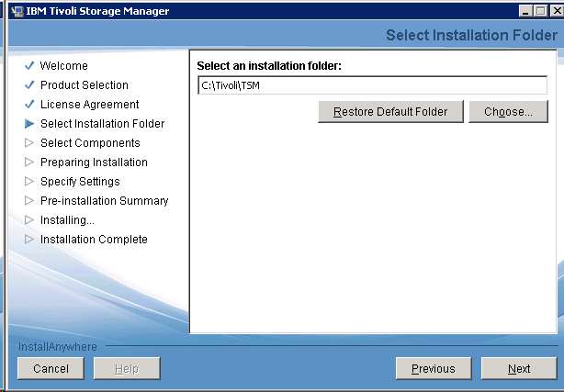Cancel the installation wizard
Screen dimensions: 564x392
tap(51, 369)
